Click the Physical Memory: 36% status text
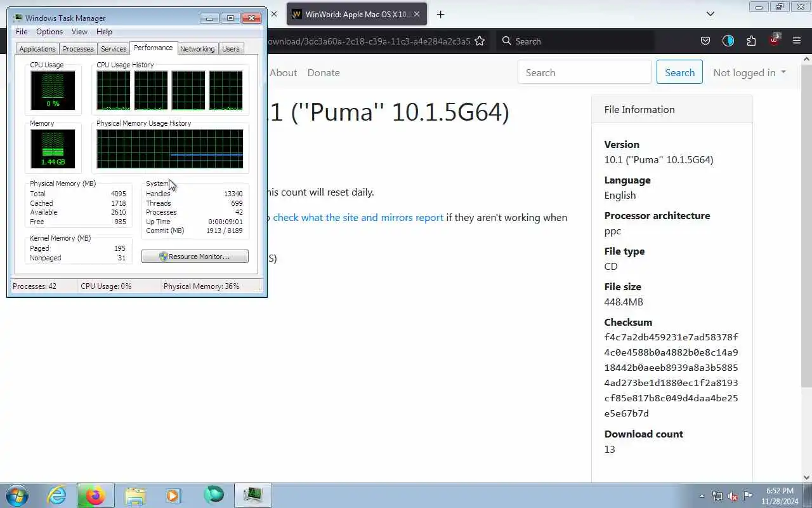The width and height of the screenshot is (812, 508). 201,286
